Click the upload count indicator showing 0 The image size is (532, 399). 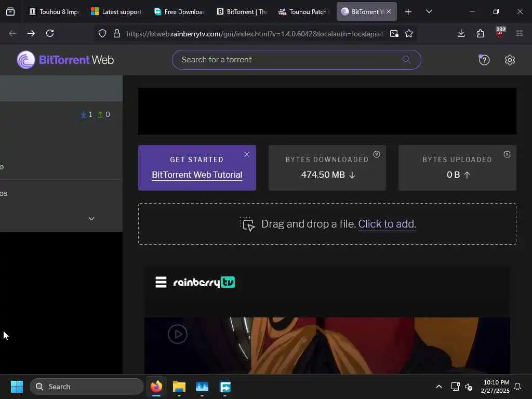pyautogui.click(x=104, y=114)
